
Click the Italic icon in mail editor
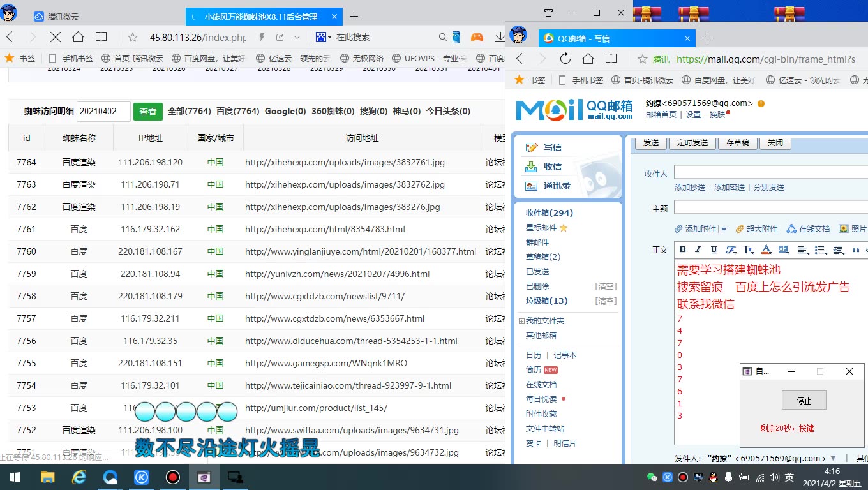(698, 249)
